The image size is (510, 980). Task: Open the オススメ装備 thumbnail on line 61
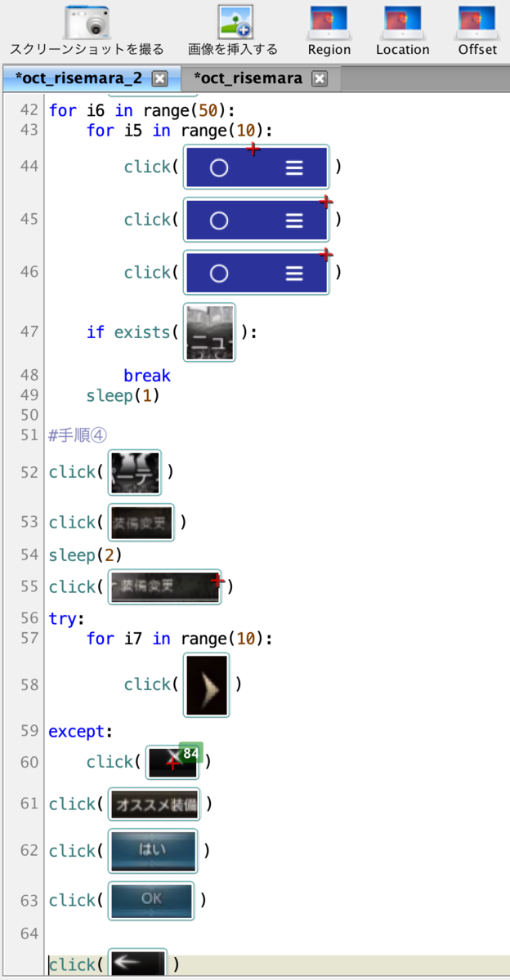point(154,804)
